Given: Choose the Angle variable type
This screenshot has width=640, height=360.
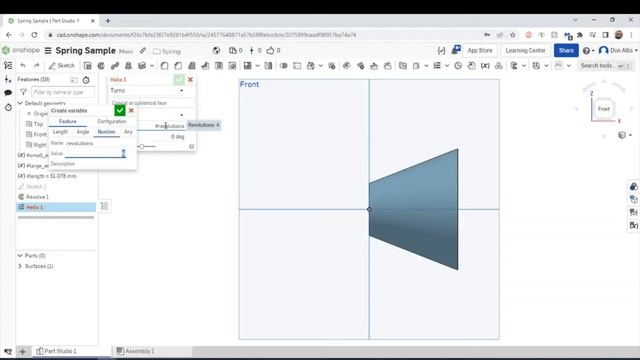Looking at the screenshot, I should (x=82, y=132).
